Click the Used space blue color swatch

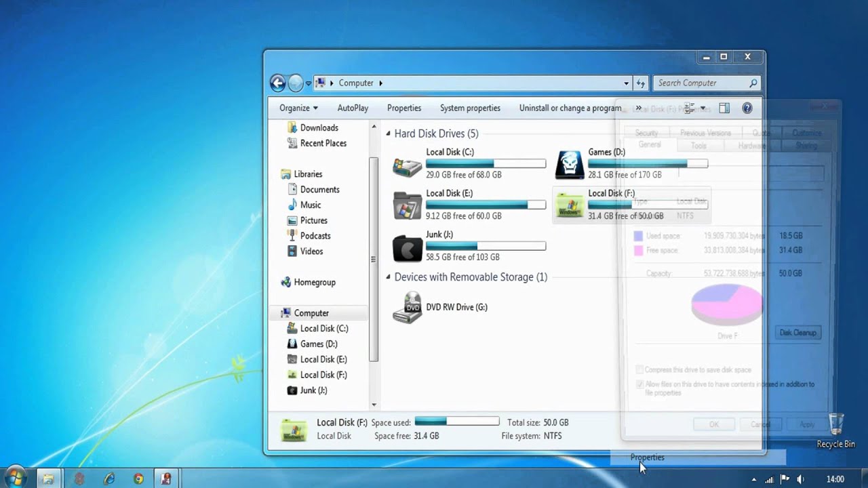(x=638, y=236)
